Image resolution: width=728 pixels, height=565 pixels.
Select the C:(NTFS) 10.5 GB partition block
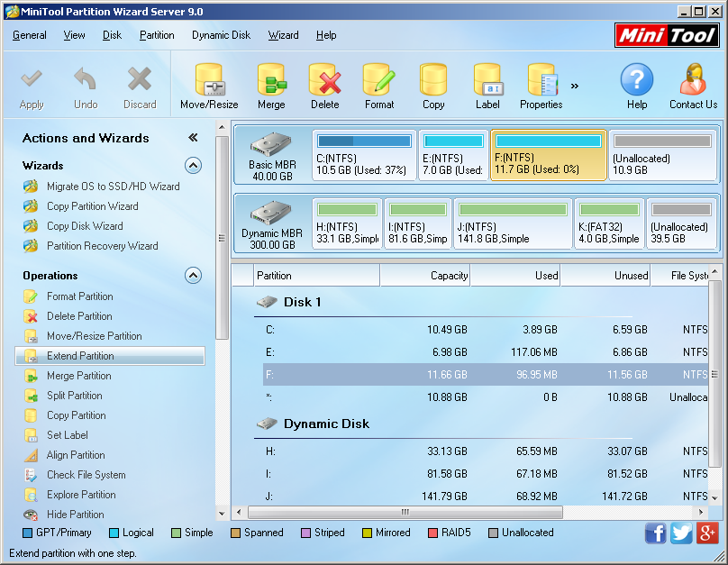[x=364, y=155]
